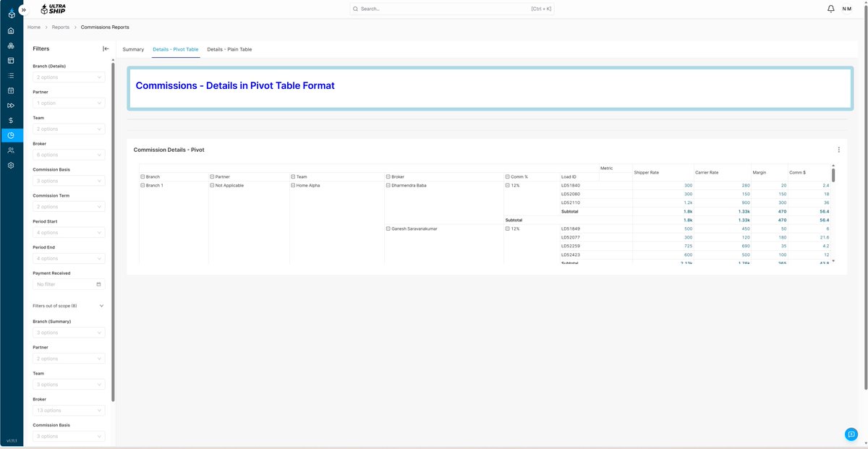This screenshot has width=868, height=449.
Task: Expand the left navigation sidebar
Action: pyautogui.click(x=23, y=9)
